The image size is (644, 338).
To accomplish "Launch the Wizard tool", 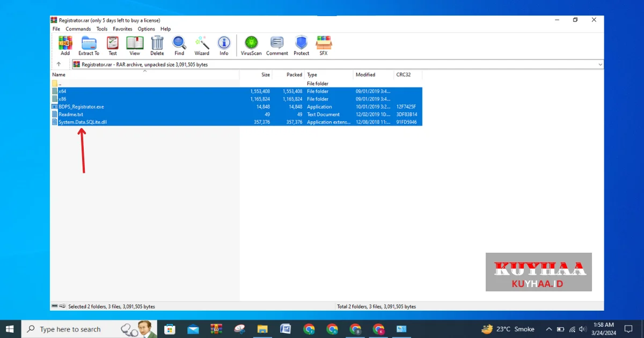I will click(202, 45).
